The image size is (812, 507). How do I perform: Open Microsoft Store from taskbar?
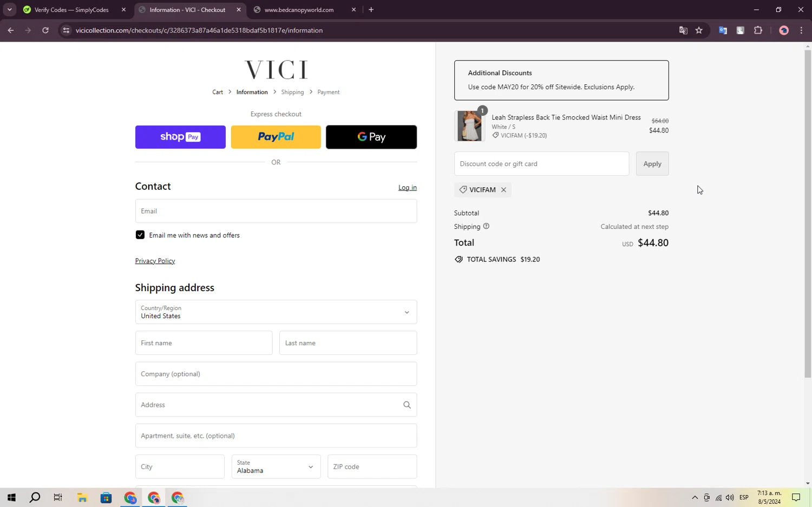point(106,497)
